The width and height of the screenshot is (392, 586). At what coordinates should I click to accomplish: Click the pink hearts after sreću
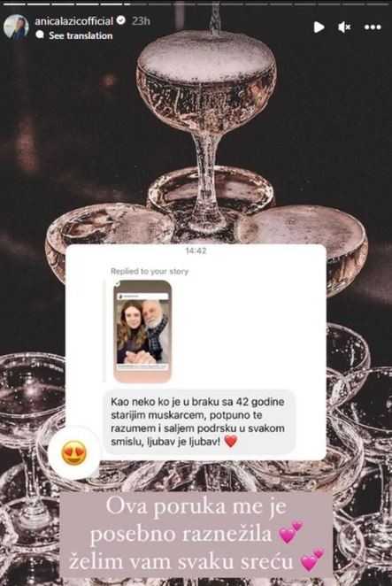pyautogui.click(x=312, y=559)
